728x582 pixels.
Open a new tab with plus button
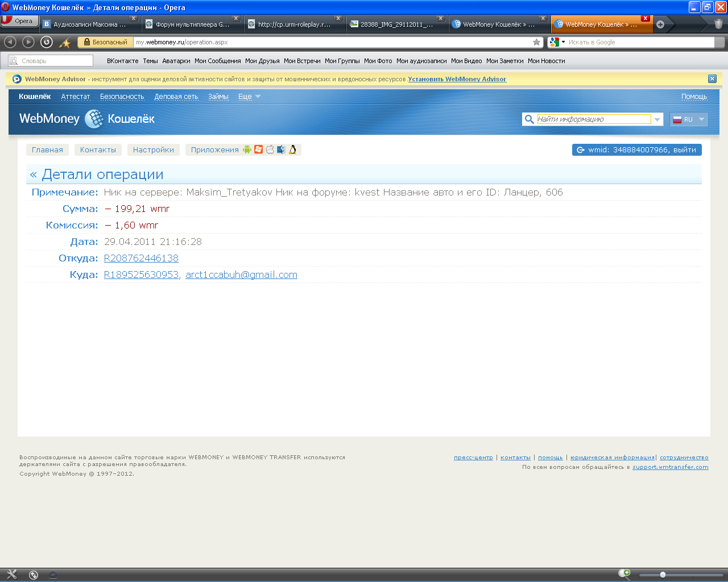[x=660, y=24]
